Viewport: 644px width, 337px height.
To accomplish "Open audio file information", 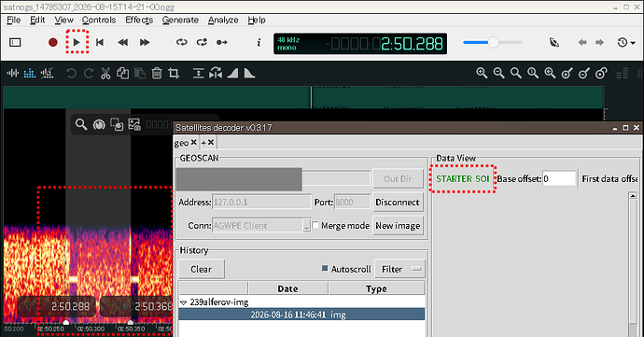I will pos(259,42).
